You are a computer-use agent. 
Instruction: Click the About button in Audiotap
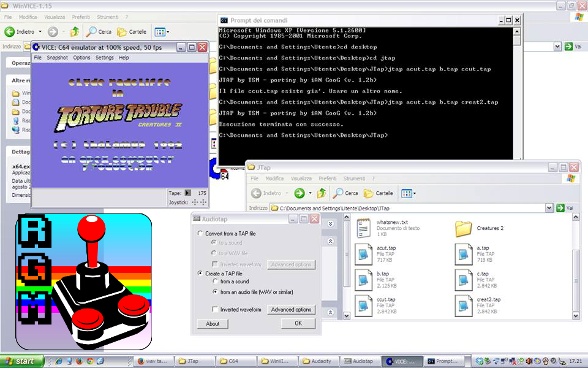point(213,324)
